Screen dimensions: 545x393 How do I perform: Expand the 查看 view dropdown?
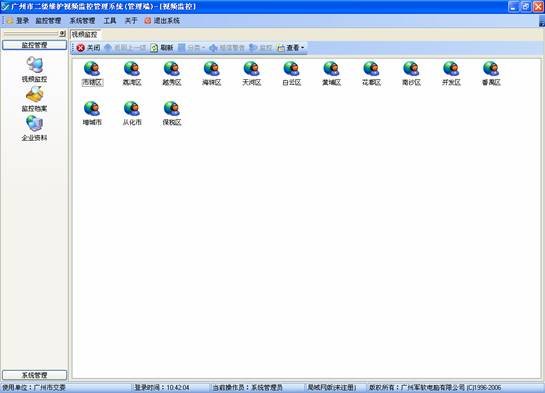coord(291,48)
